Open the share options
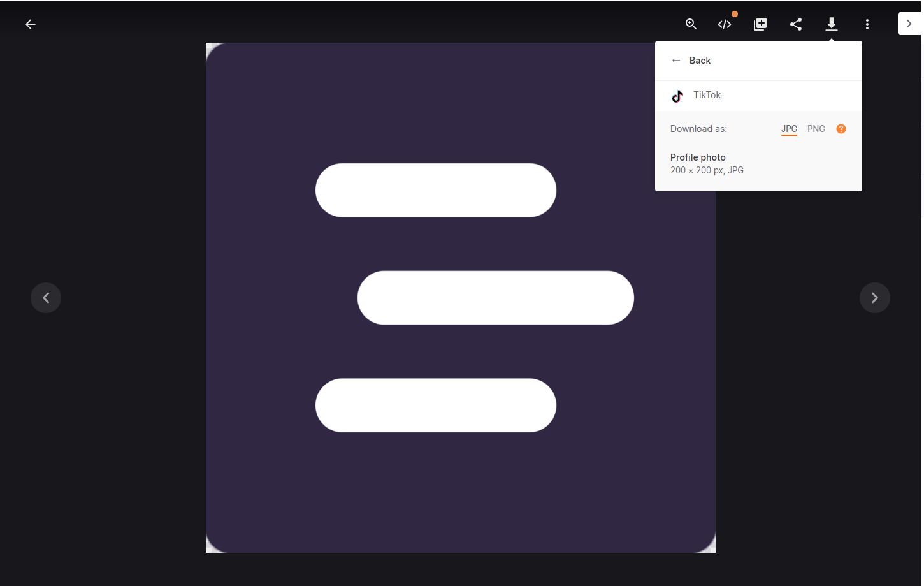 tap(795, 24)
